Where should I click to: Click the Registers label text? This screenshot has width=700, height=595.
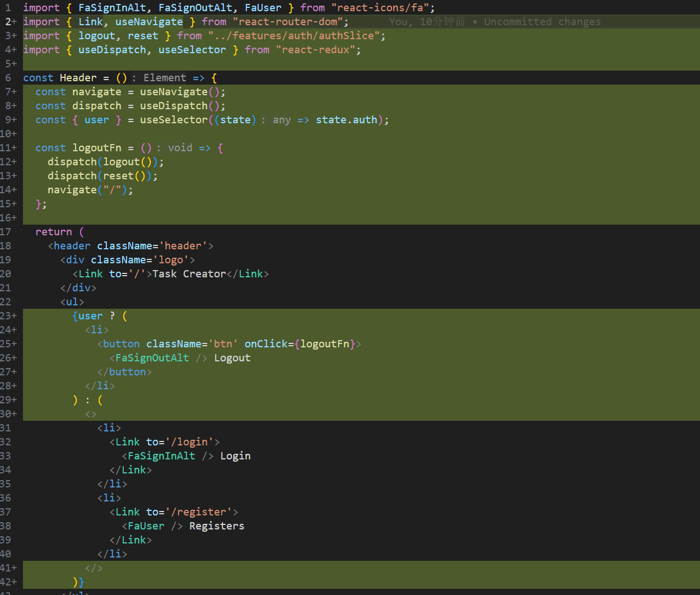point(217,526)
